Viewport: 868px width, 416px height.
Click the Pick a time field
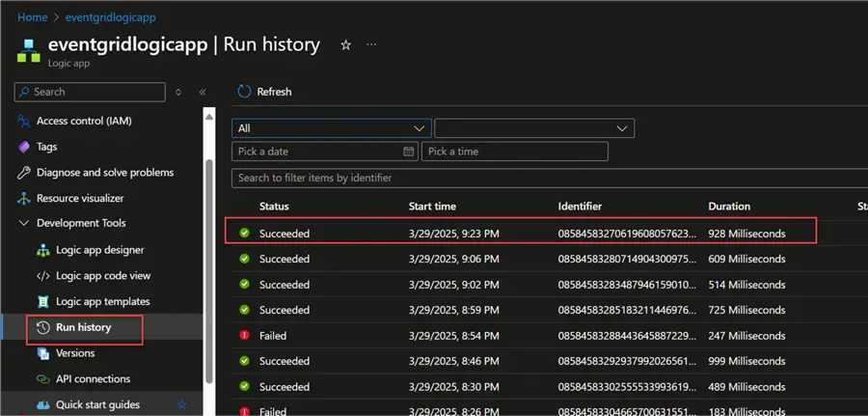click(515, 152)
